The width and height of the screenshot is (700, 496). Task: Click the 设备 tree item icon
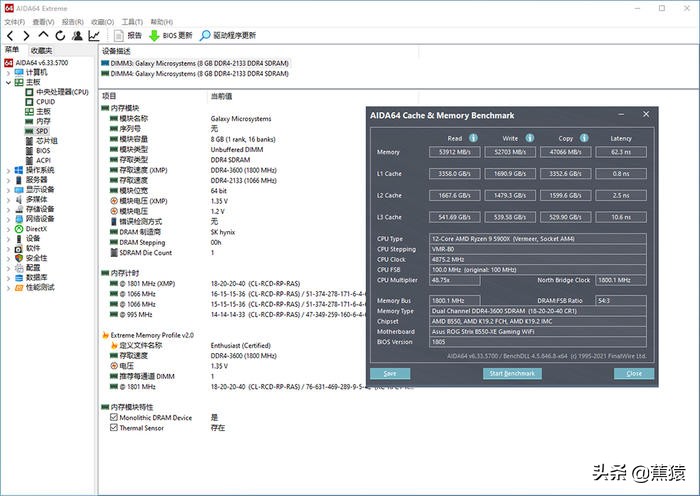coord(19,239)
